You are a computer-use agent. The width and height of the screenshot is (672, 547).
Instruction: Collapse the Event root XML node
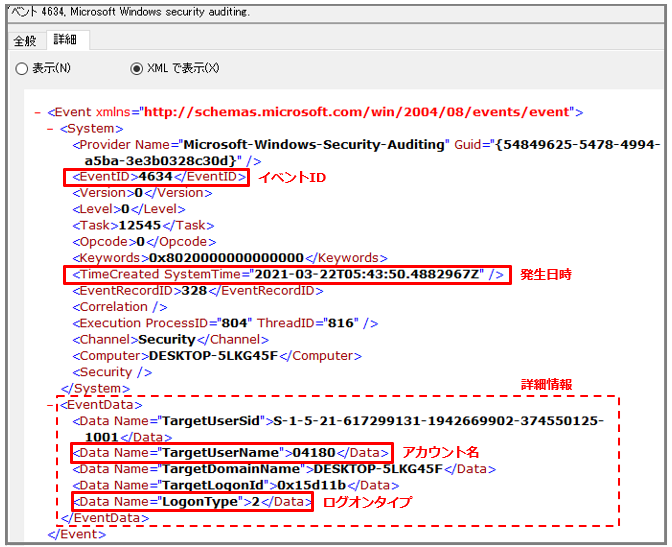(38, 112)
